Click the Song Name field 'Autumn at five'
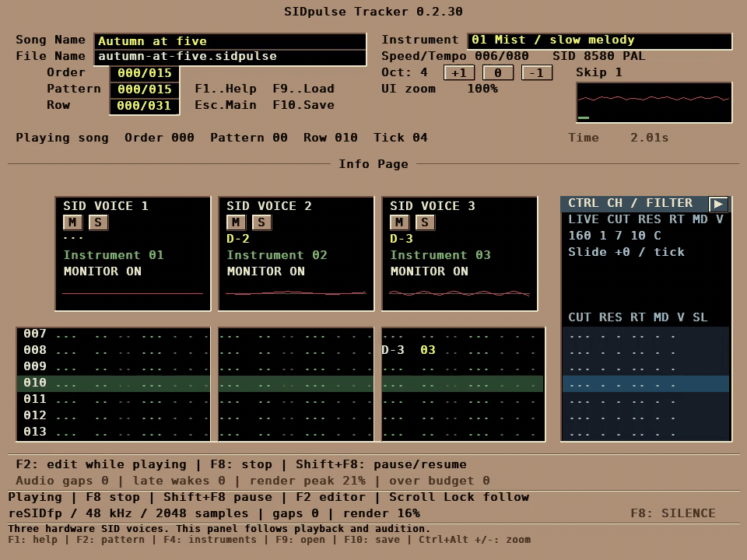The width and height of the screenshot is (747, 560). point(230,41)
